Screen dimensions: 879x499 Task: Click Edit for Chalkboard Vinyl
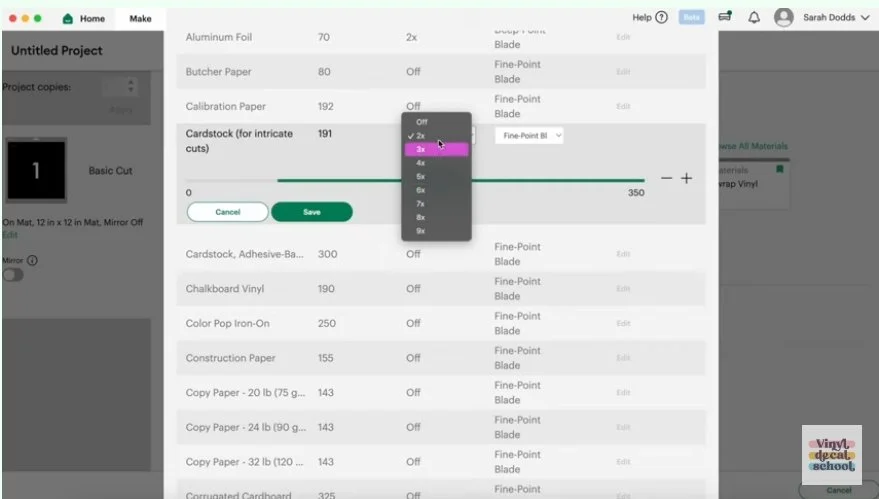tap(623, 289)
